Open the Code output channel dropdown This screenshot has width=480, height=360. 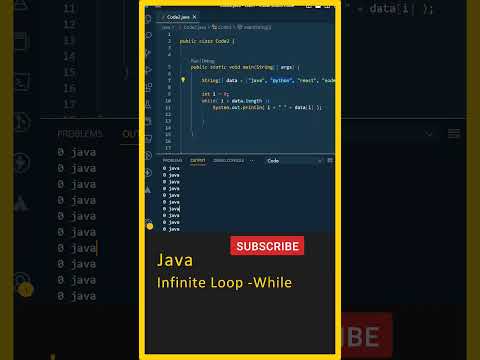pyautogui.click(x=294, y=161)
